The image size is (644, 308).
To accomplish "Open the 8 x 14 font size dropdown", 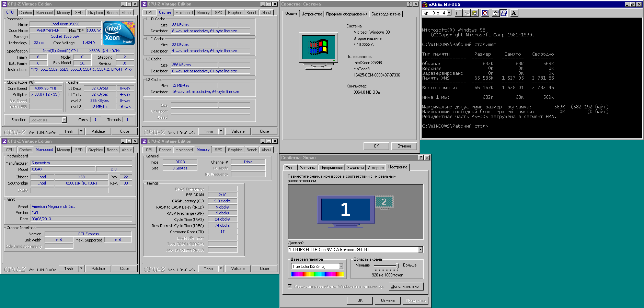I will pos(449,13).
